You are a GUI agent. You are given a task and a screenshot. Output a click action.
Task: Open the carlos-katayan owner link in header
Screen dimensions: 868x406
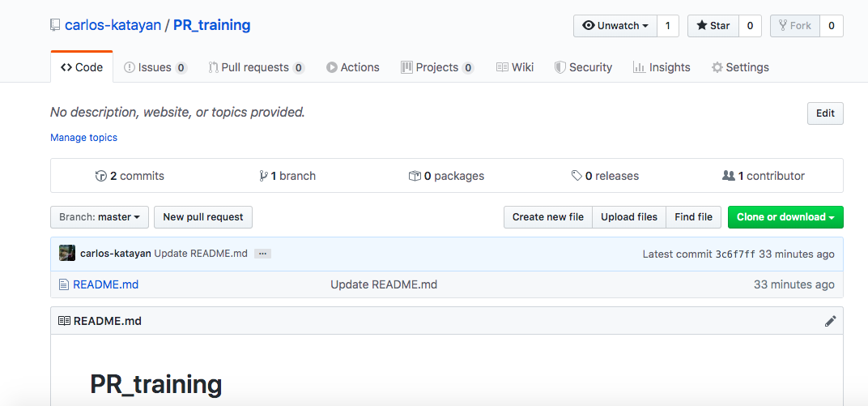tap(113, 25)
